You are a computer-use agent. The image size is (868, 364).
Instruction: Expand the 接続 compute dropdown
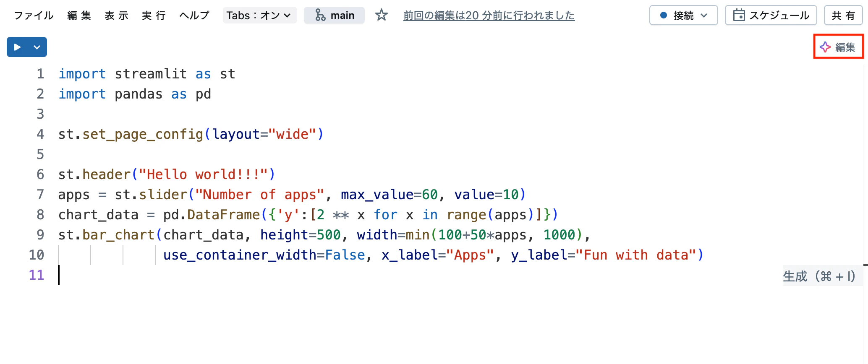pyautogui.click(x=683, y=16)
